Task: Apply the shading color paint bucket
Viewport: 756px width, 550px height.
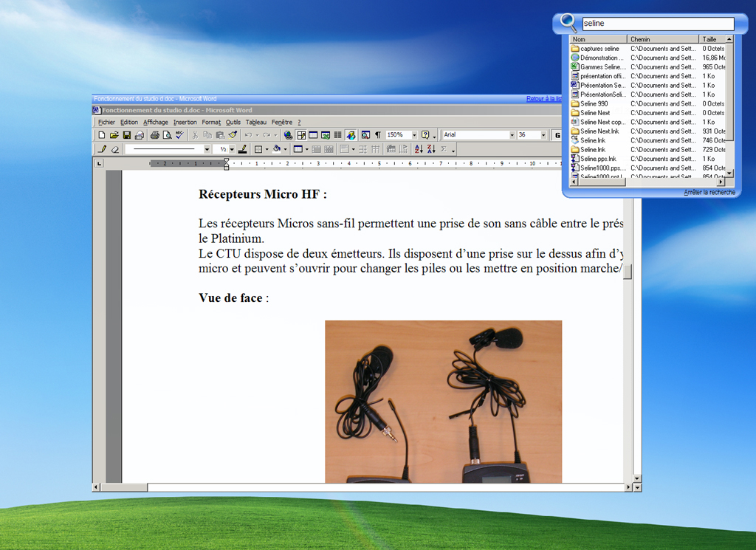Action: pyautogui.click(x=277, y=149)
